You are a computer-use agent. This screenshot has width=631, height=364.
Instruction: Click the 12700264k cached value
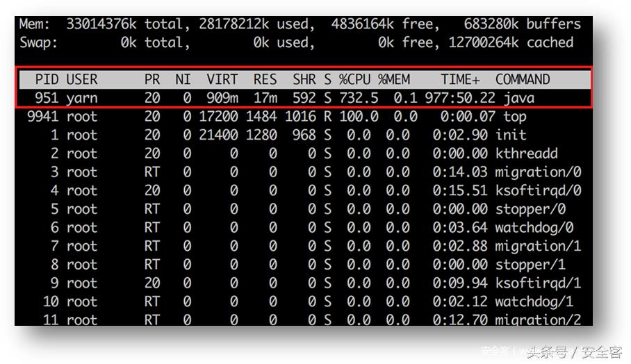coord(484,42)
